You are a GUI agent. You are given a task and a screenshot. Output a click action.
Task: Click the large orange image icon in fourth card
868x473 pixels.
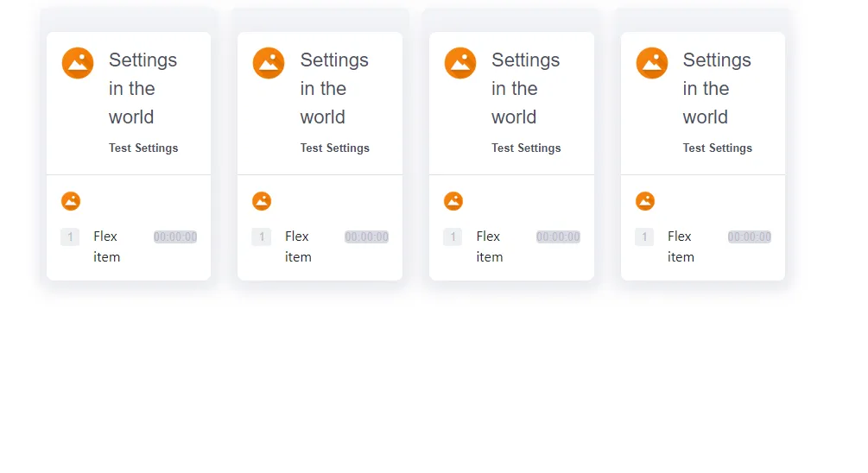[x=652, y=63]
